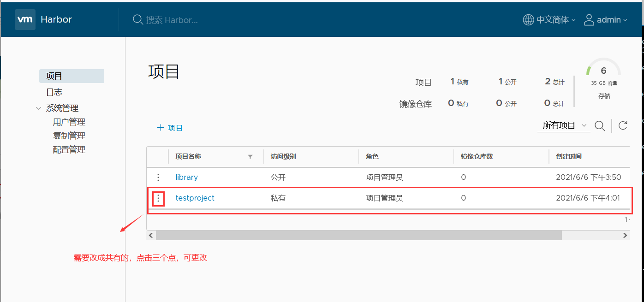Open the 中文简体 language dropdown
644x302 pixels.
(555, 20)
